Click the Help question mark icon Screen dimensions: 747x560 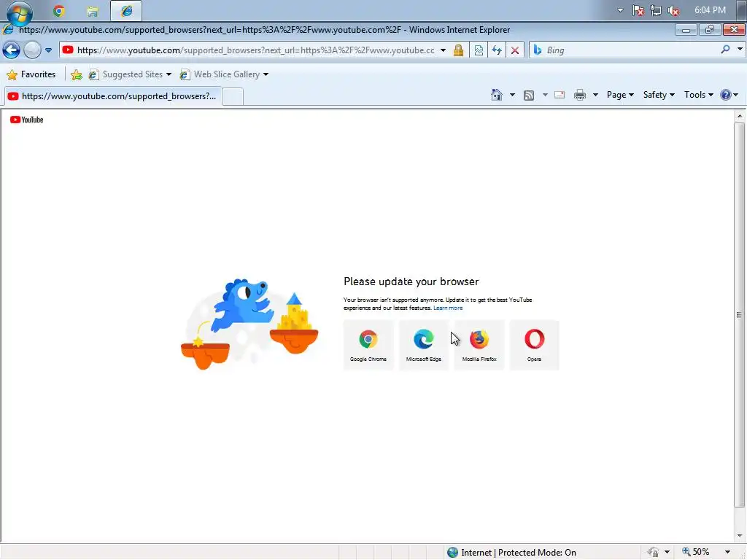pos(726,95)
